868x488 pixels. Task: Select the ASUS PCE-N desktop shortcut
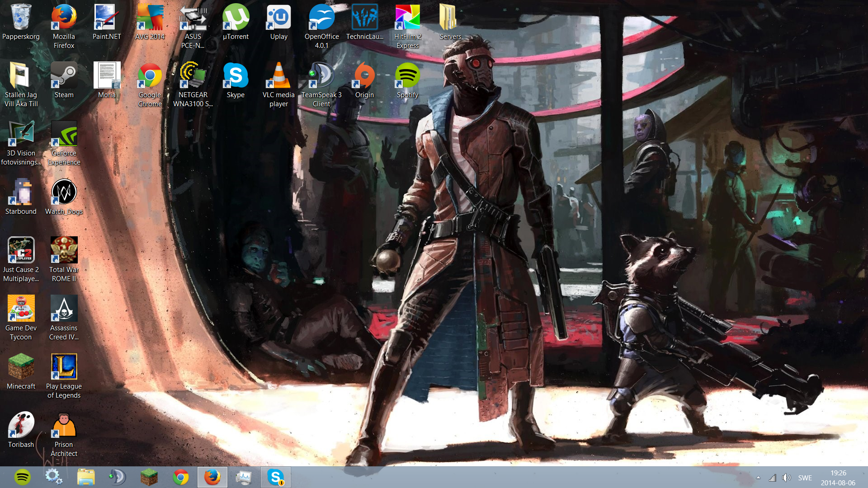click(x=193, y=26)
